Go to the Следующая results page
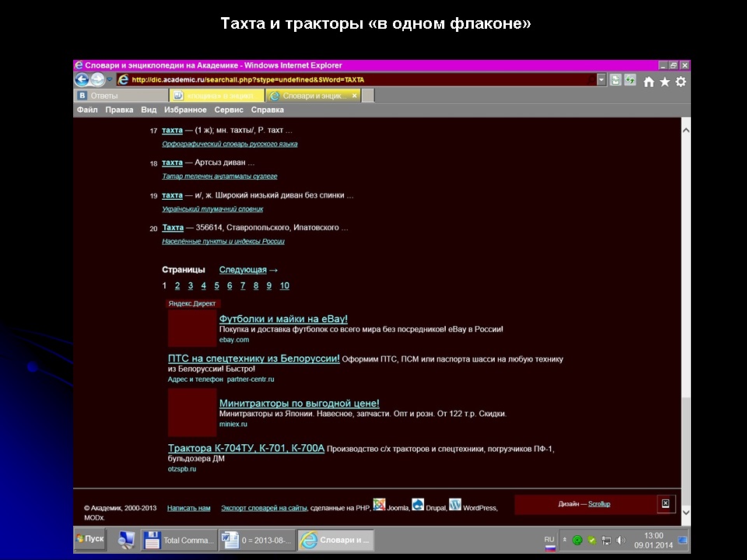 pos(243,270)
